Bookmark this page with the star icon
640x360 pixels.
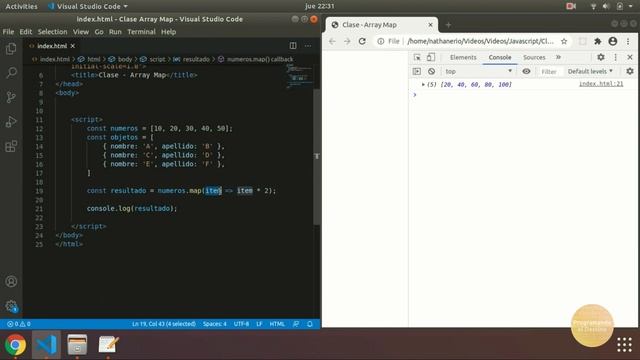click(x=564, y=41)
